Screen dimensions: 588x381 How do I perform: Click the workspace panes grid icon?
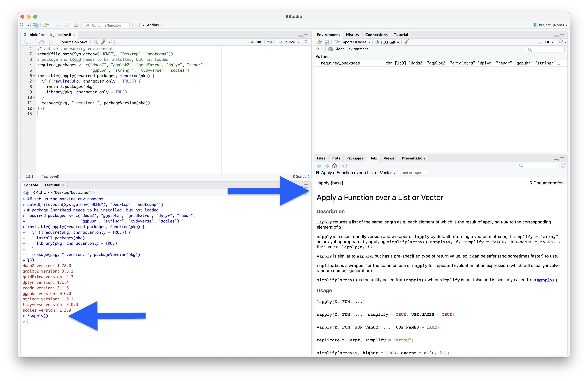(138, 25)
